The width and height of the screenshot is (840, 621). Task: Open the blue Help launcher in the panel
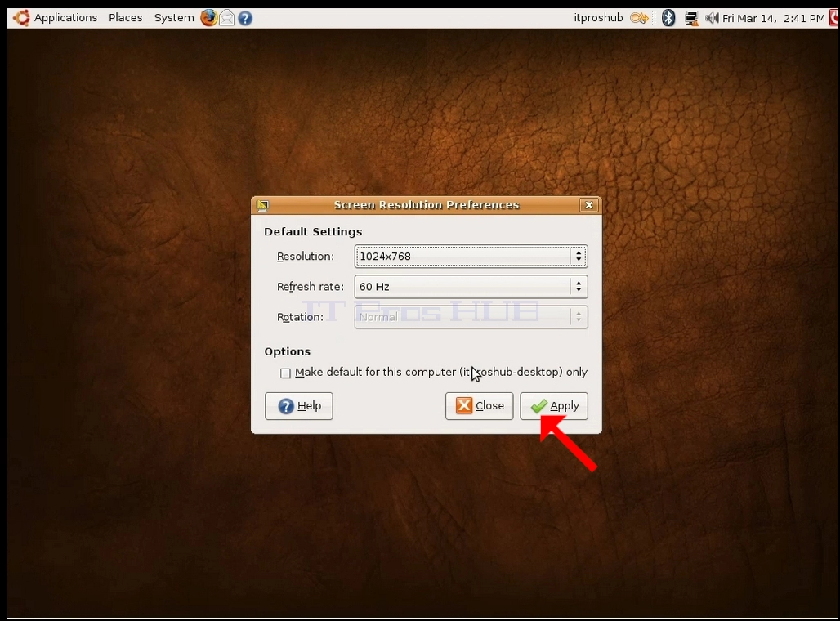(245, 18)
